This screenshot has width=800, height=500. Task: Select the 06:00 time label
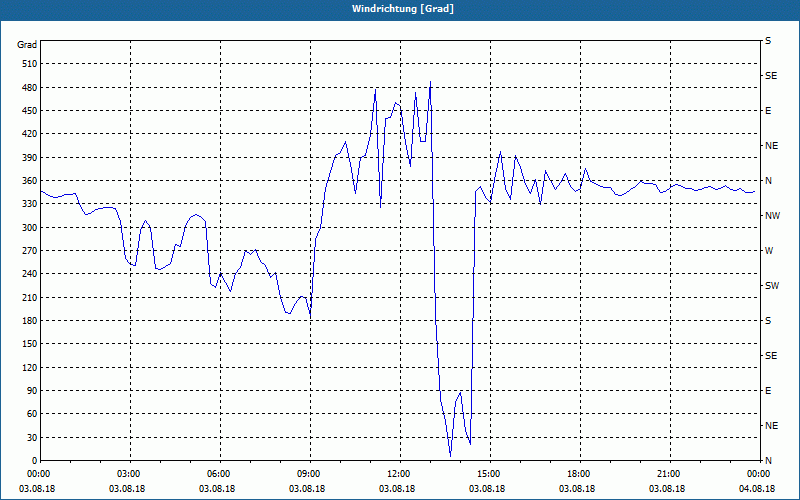tap(218, 474)
